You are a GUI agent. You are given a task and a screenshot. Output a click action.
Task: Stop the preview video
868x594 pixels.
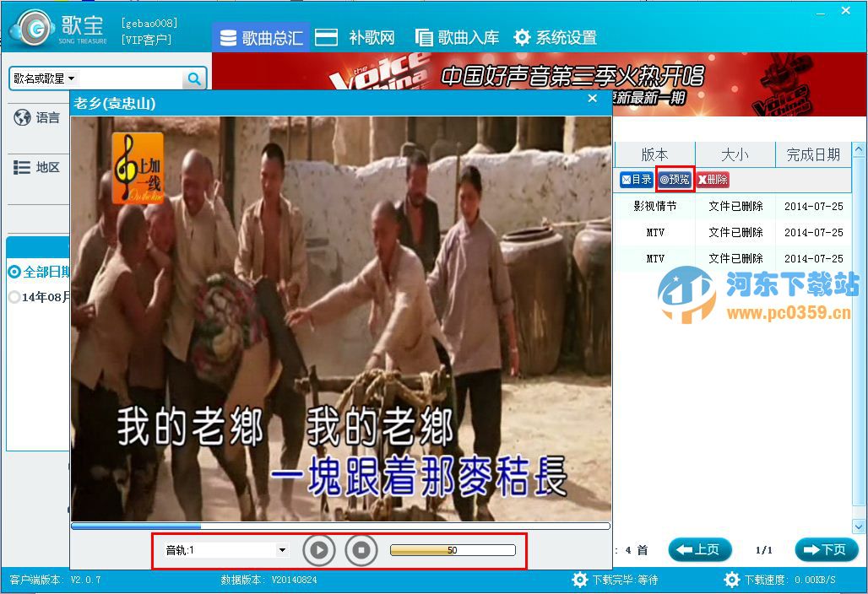pyautogui.click(x=361, y=550)
